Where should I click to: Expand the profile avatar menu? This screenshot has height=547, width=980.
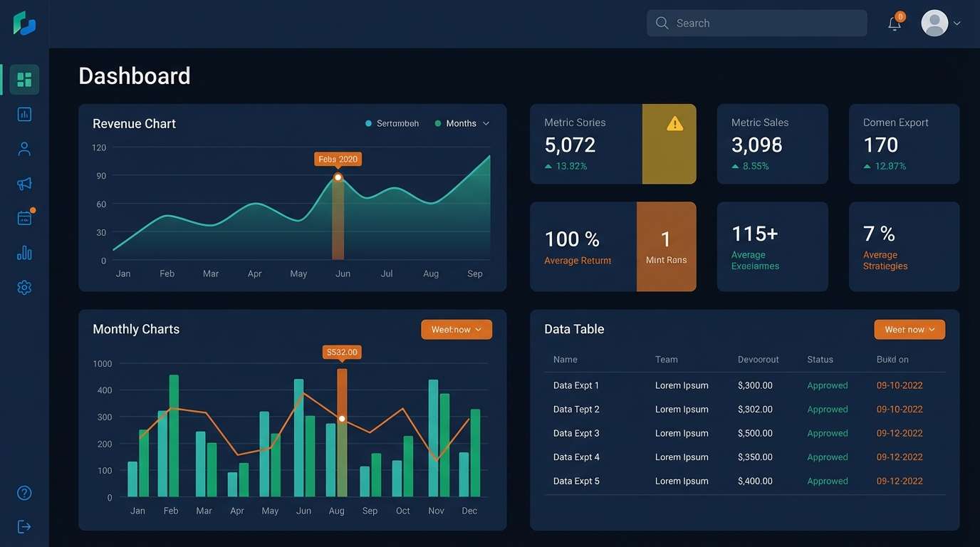tap(940, 23)
